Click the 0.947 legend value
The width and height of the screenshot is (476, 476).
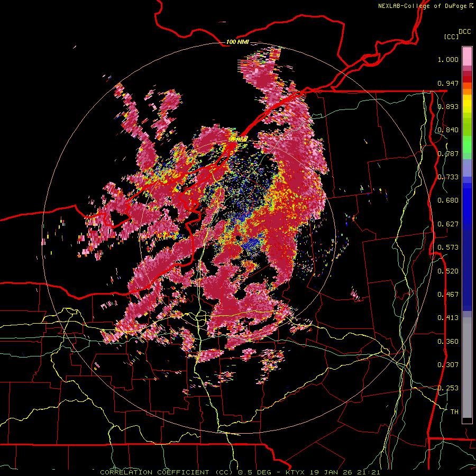448,83
